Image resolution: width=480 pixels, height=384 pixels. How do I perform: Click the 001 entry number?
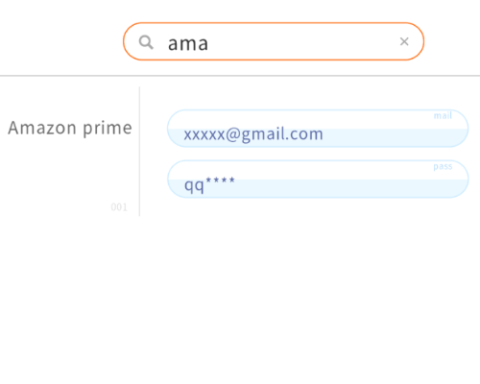click(x=119, y=207)
